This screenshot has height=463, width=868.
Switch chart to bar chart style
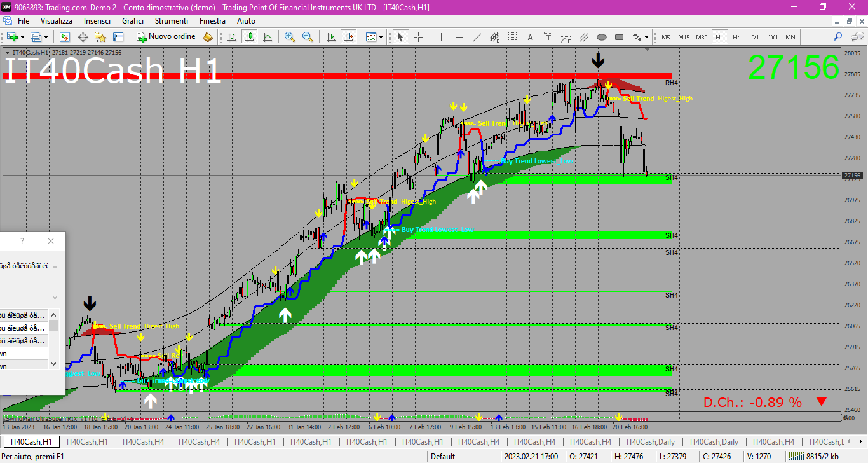point(233,37)
